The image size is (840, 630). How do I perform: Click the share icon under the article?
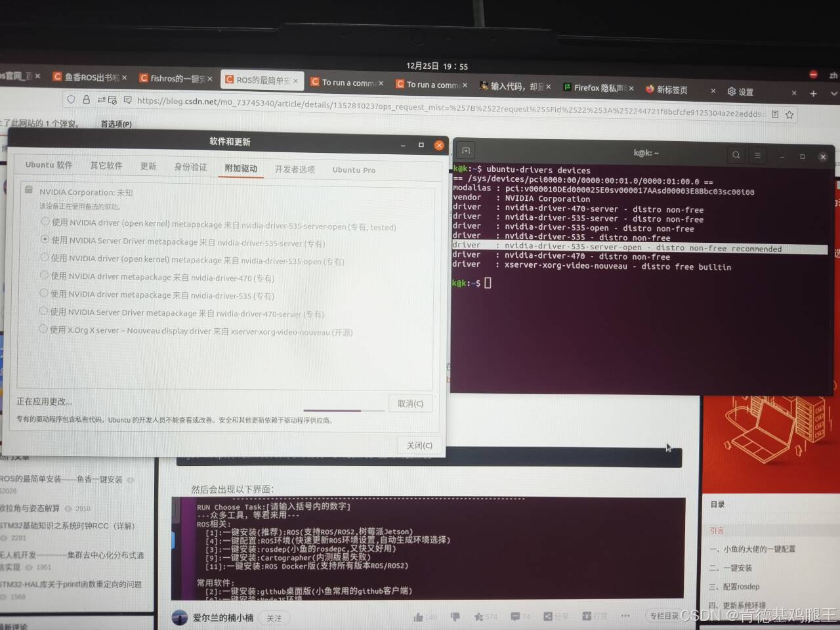tap(548, 616)
